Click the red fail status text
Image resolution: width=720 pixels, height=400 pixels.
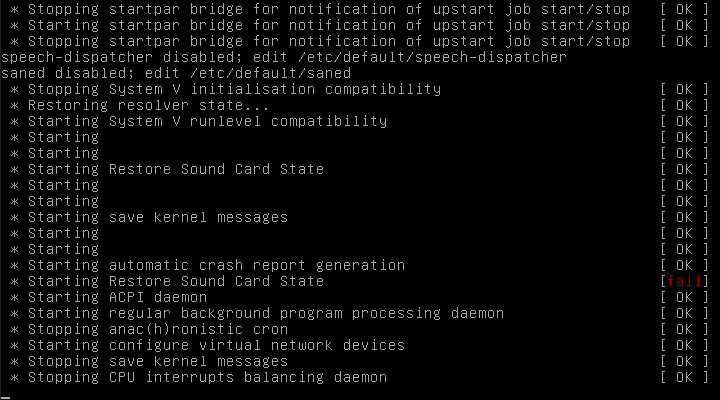(x=684, y=281)
